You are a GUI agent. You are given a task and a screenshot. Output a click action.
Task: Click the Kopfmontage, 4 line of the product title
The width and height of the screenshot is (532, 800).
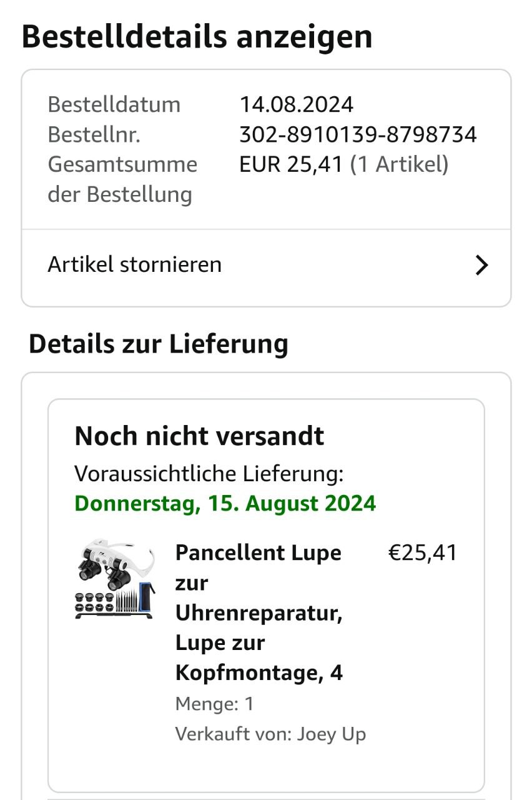pos(259,672)
